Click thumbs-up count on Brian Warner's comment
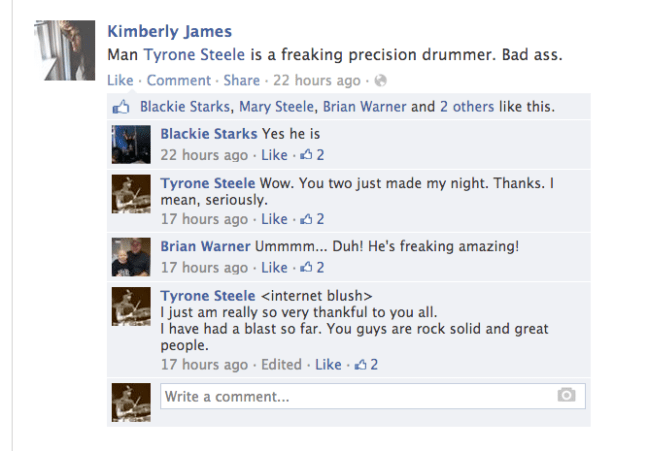Image resolution: width=648 pixels, height=451 pixels. 312,267
